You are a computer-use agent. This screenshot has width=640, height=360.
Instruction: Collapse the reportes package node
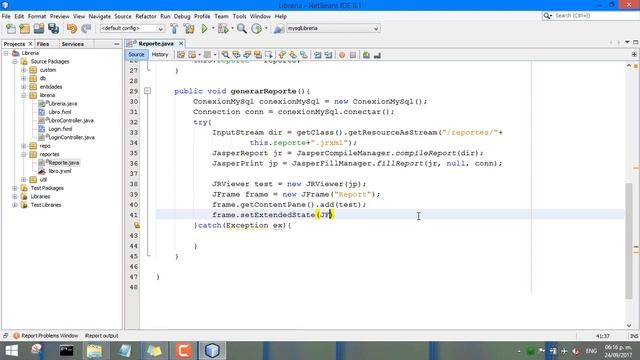(24, 154)
